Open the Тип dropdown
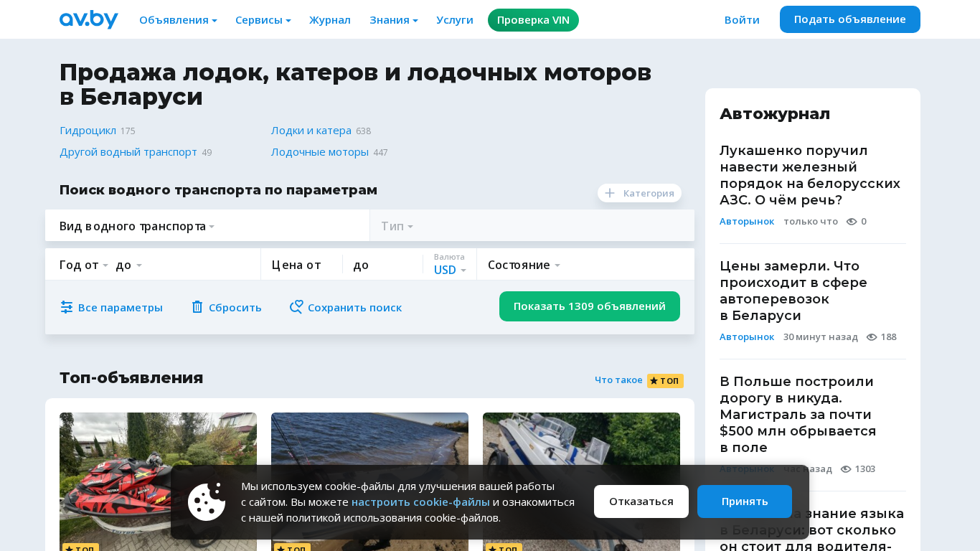The image size is (980, 551). point(532,226)
